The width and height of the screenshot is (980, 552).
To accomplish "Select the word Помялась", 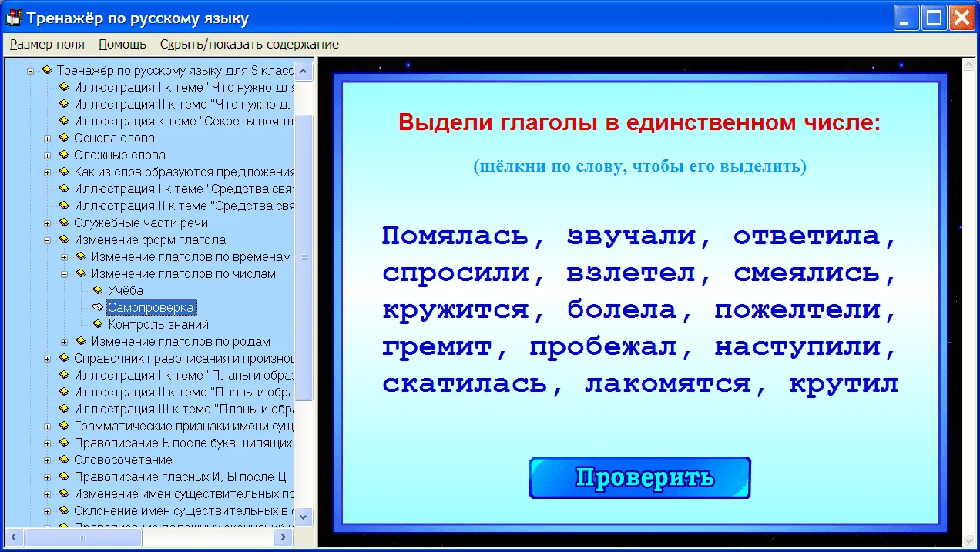I will 455,236.
